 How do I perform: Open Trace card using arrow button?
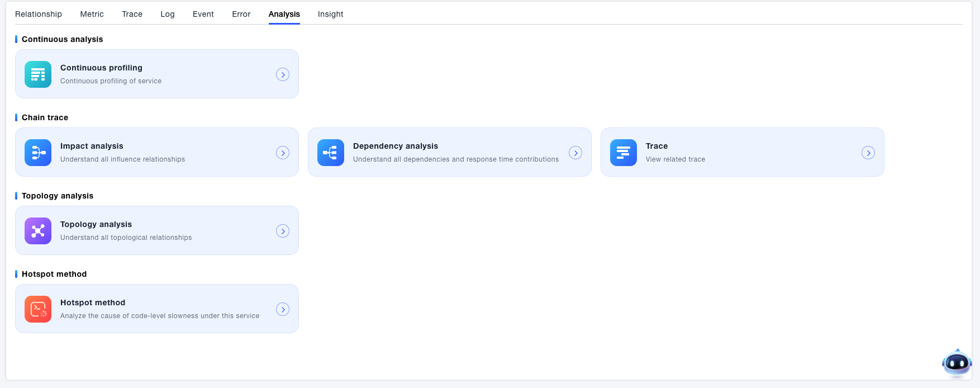(868, 153)
